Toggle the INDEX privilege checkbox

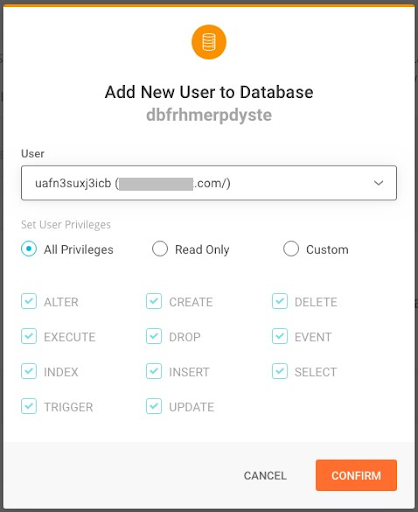pyautogui.click(x=29, y=371)
